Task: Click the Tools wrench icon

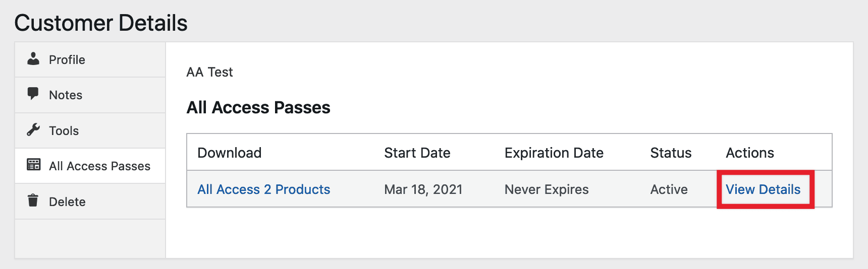Action: [33, 130]
